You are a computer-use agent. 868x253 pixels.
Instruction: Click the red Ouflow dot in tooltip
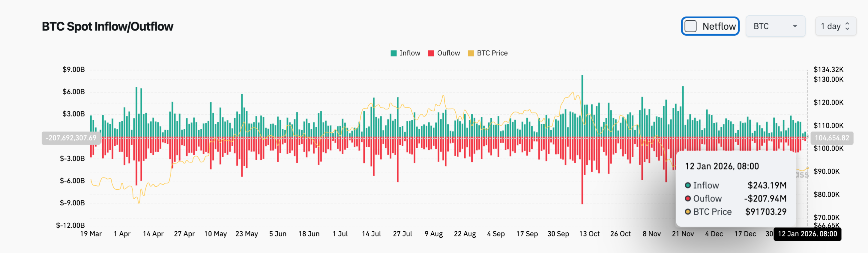click(x=688, y=198)
